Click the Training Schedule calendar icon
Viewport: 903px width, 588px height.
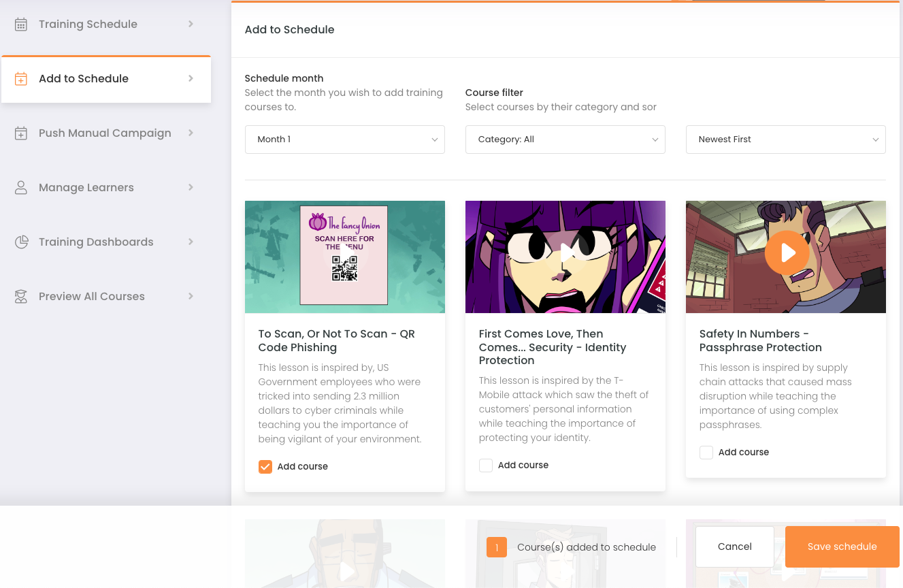(x=21, y=24)
